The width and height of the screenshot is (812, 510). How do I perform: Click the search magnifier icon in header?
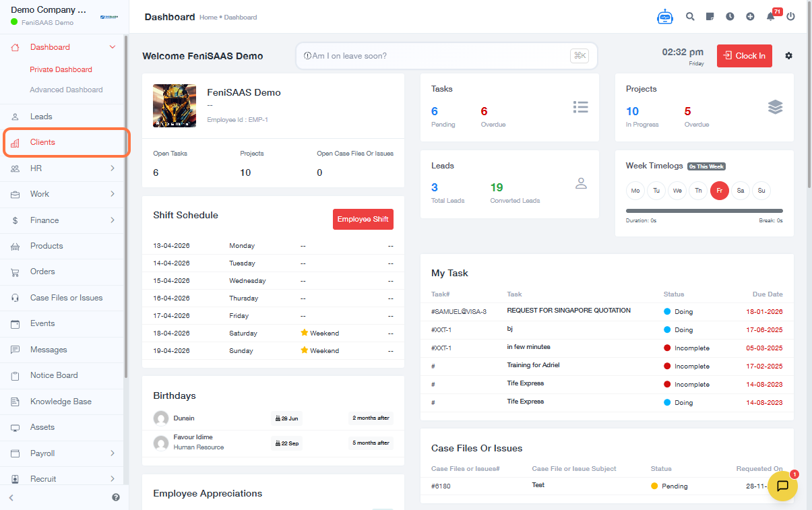click(690, 17)
